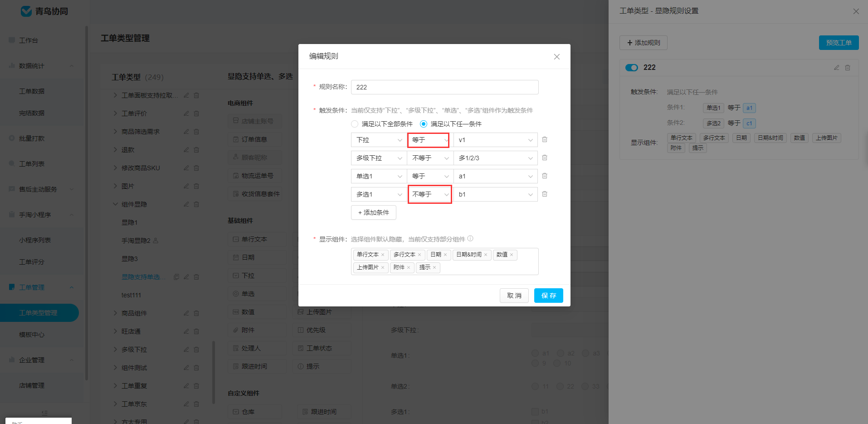Select the 手淘显隐2 tree item
Image resolution: width=868 pixels, height=424 pixels.
136,241
